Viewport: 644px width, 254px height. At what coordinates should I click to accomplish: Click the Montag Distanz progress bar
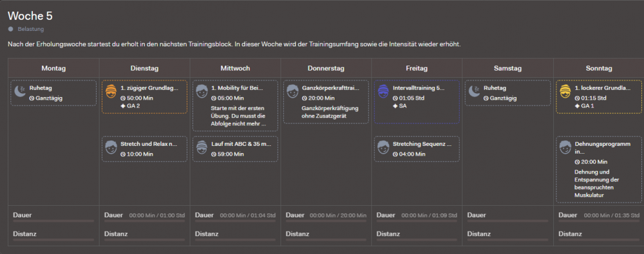(x=53, y=240)
